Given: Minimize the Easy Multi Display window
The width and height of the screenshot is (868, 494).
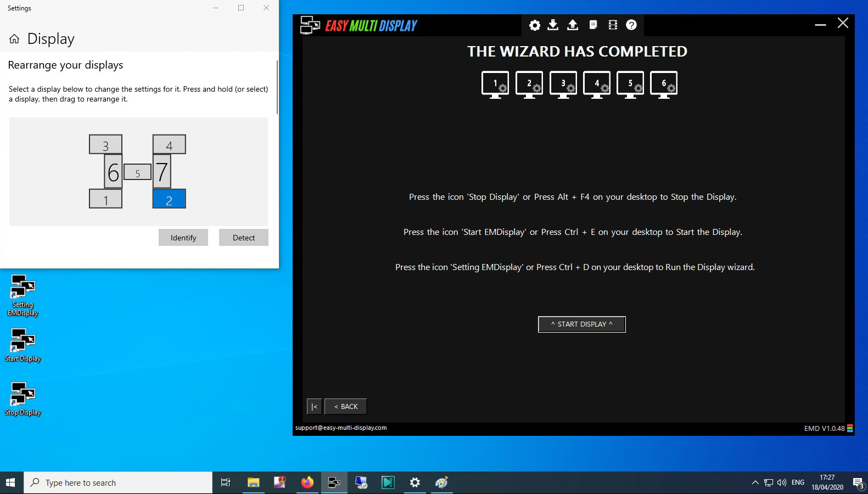Looking at the screenshot, I should coord(820,25).
